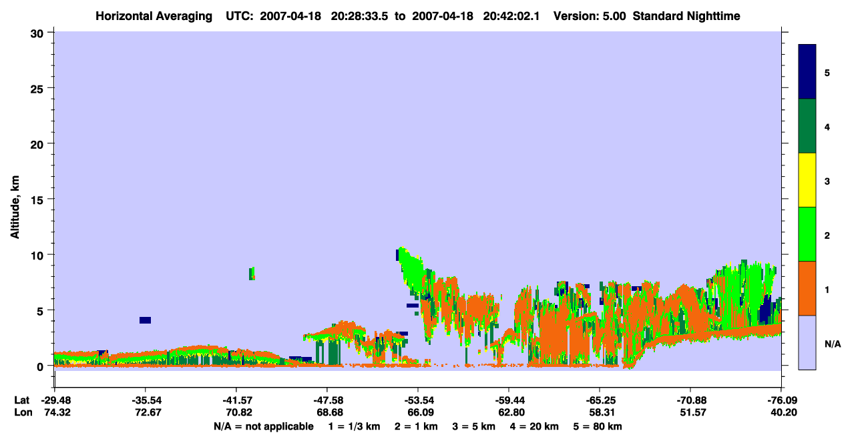Click the 'Standard Nighttime' text
The image size is (868, 445).
point(686,16)
